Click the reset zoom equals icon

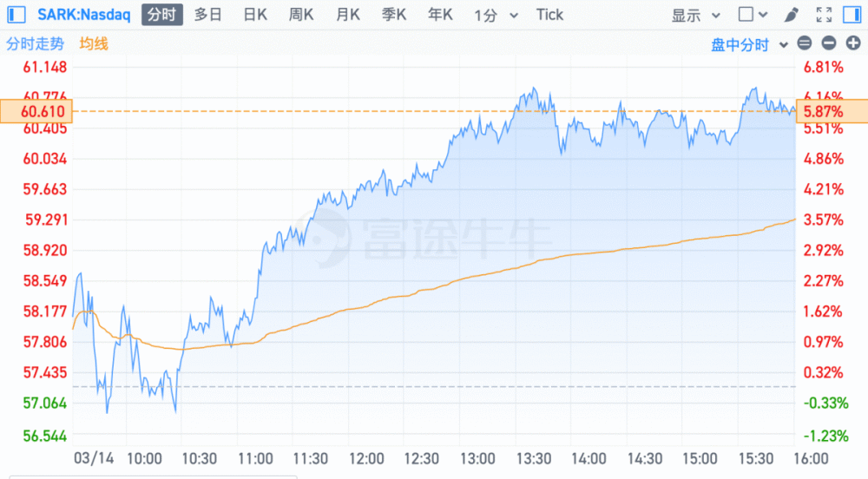805,44
